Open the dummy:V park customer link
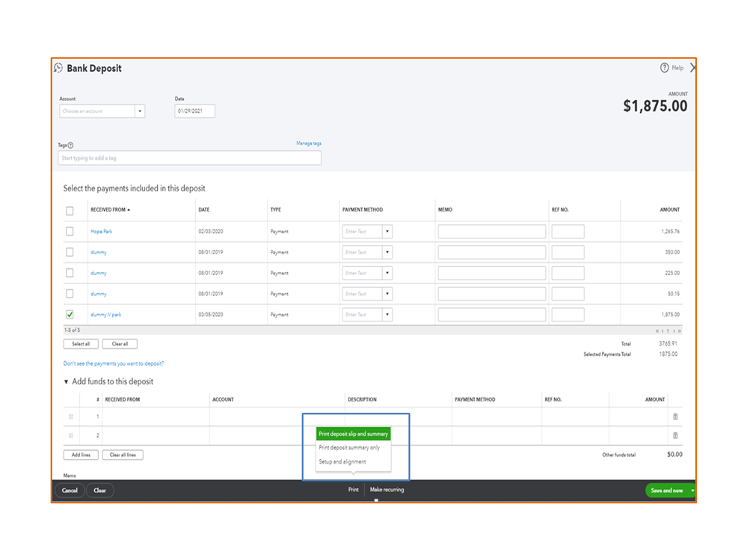The width and height of the screenshot is (747, 560). (105, 315)
